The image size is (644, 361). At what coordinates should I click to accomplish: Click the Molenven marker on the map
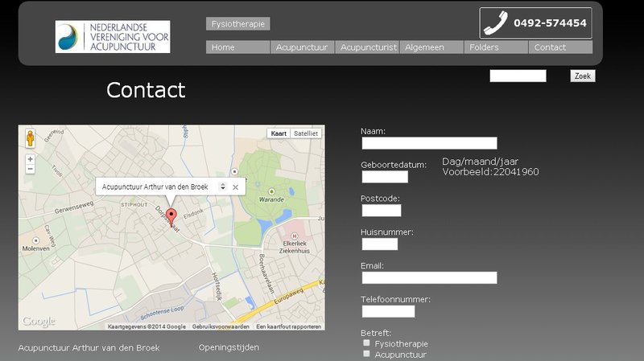pyautogui.click(x=35, y=240)
